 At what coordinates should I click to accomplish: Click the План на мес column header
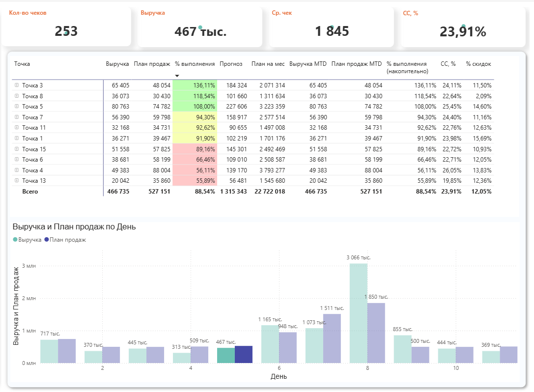click(268, 64)
